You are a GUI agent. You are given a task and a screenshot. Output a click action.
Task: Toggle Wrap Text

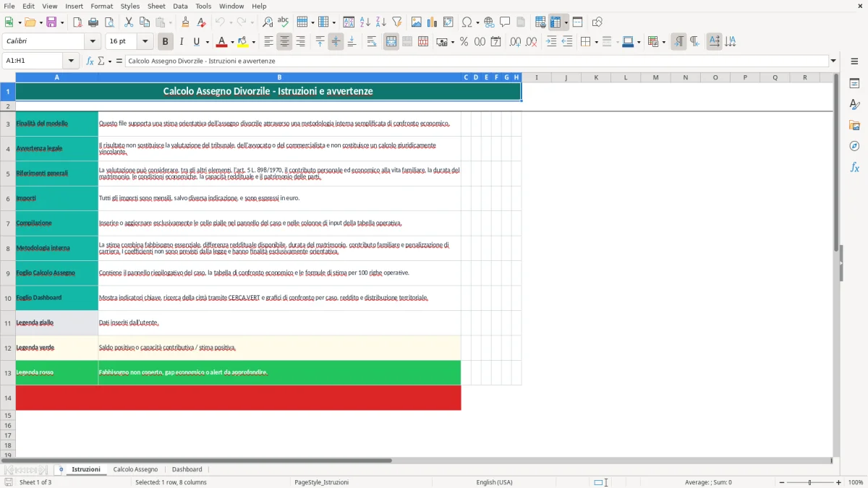(372, 42)
